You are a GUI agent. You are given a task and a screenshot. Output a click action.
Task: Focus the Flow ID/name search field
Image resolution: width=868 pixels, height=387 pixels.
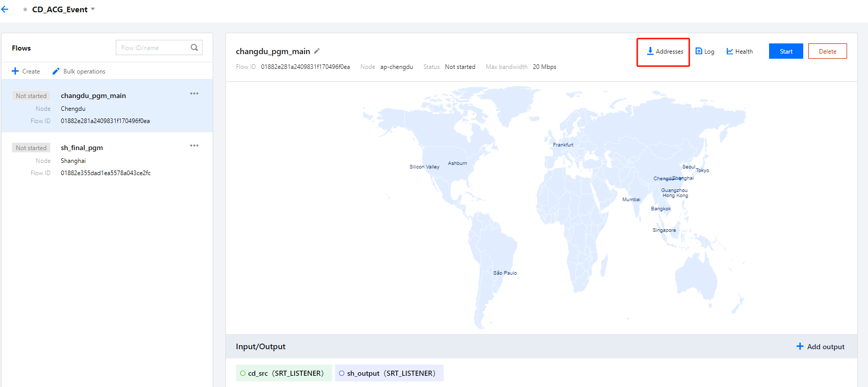pos(153,47)
